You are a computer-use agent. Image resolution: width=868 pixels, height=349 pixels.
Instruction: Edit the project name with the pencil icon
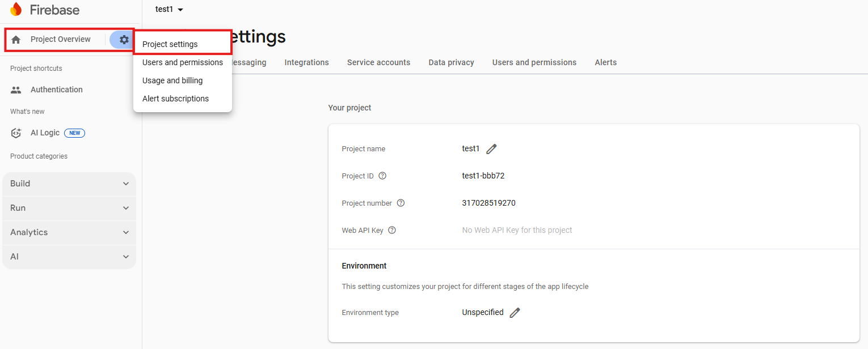click(x=491, y=149)
